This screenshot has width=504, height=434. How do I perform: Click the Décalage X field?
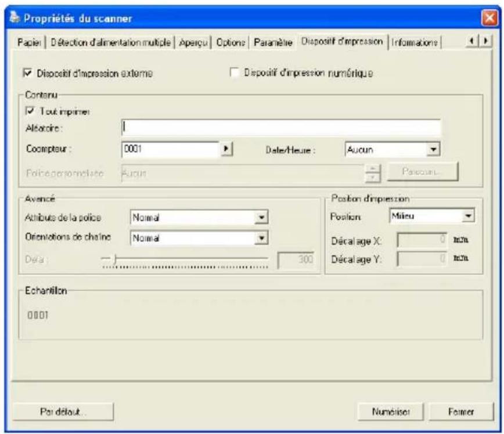[422, 240]
